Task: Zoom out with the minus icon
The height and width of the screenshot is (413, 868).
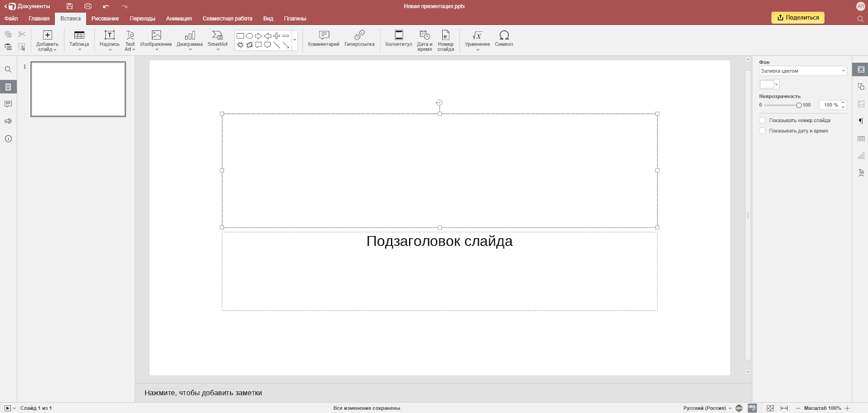Action: tap(798, 408)
